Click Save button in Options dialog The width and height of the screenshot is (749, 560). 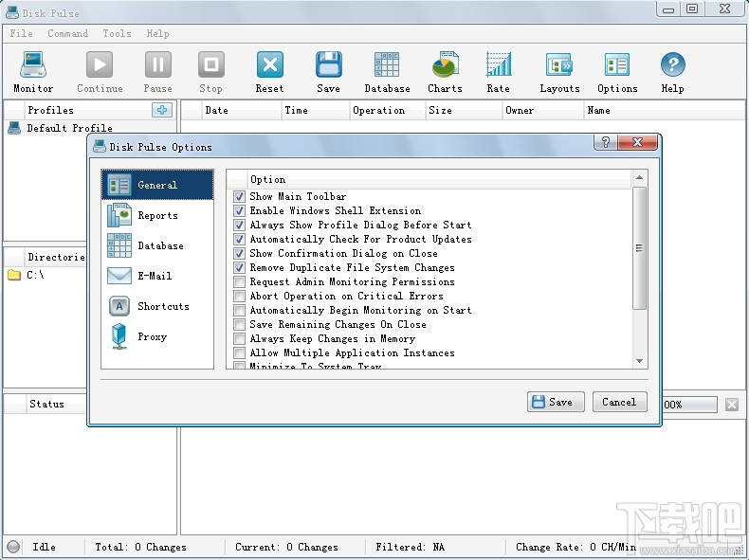coord(556,402)
